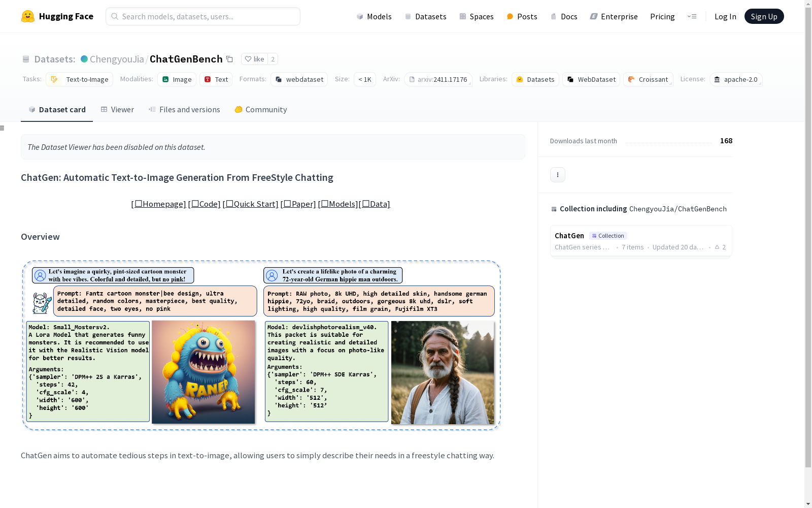812x508 pixels.
Task: Go to the Pricing page
Action: click(662, 16)
